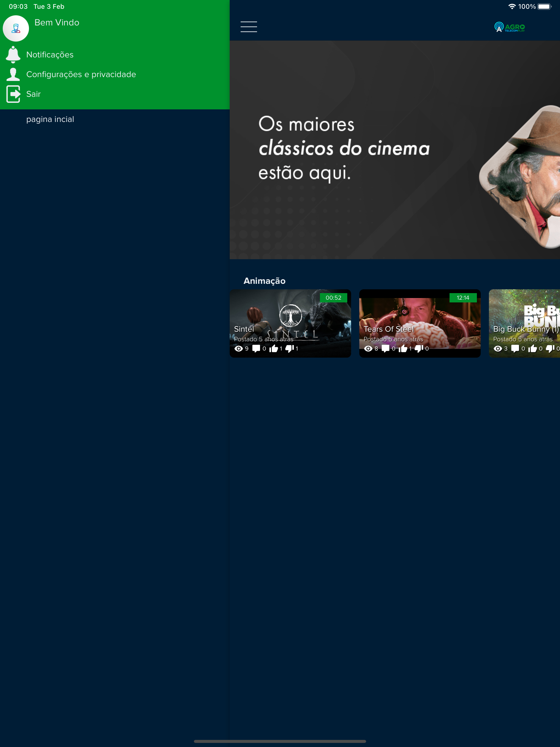Tap the 09:03 clock in status bar
This screenshot has height=747, width=560.
click(x=18, y=6)
